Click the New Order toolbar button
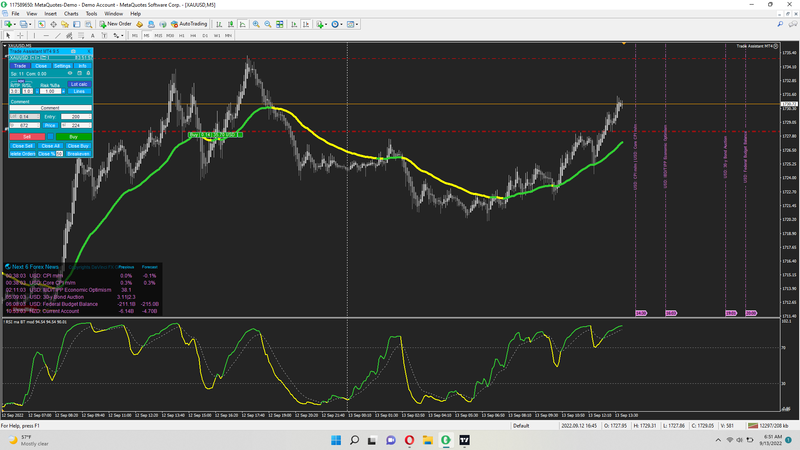The height and width of the screenshot is (450, 800). coord(114,23)
